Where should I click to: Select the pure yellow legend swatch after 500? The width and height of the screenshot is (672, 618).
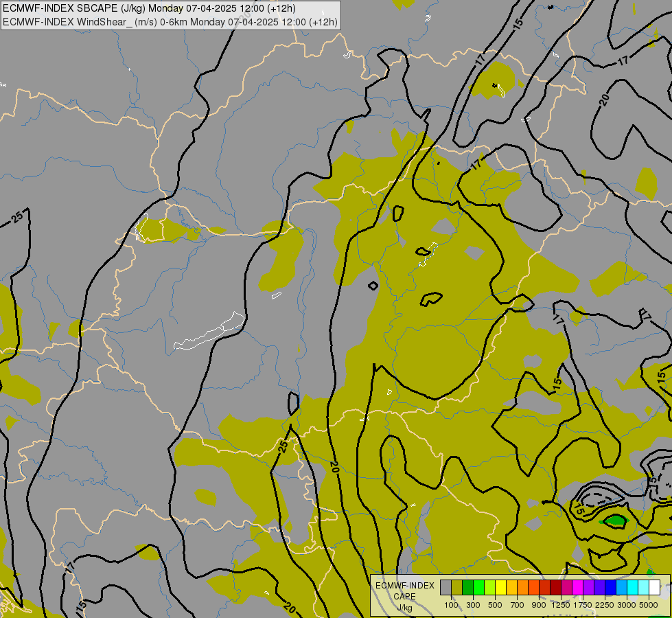pyautogui.click(x=500, y=588)
